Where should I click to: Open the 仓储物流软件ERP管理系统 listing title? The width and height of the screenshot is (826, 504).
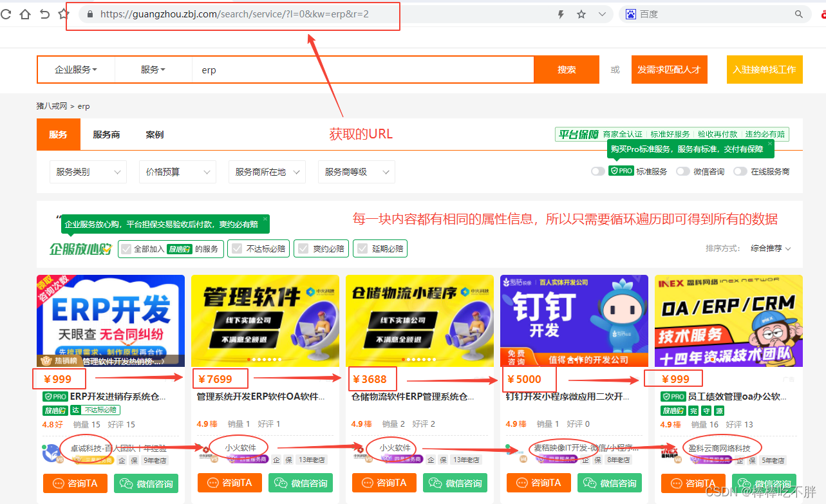click(x=413, y=397)
